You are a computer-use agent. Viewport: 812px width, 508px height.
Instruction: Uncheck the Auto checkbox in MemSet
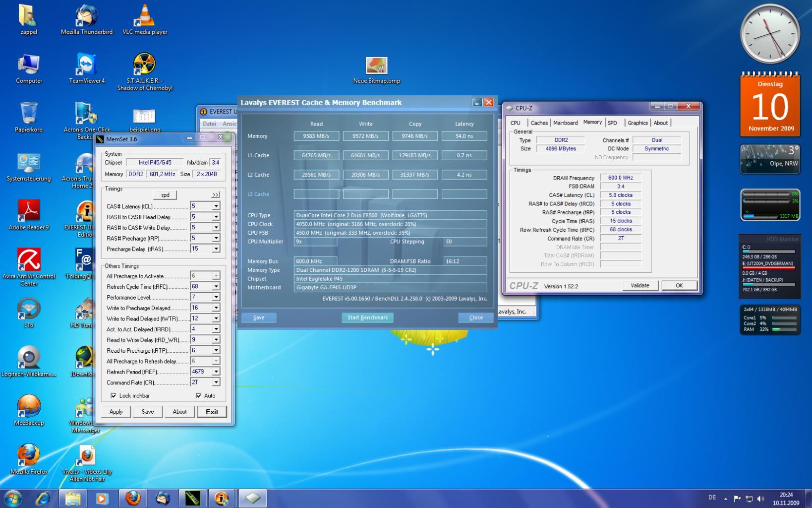point(199,396)
